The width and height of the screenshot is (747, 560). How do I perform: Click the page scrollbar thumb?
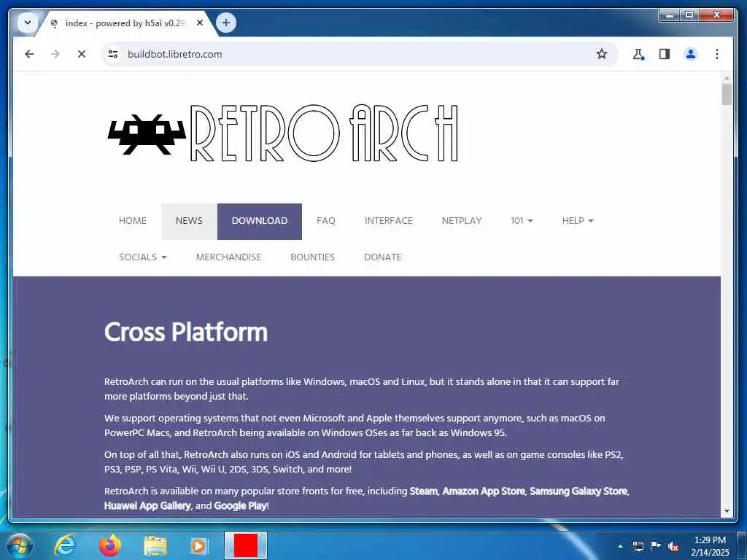tap(727, 94)
